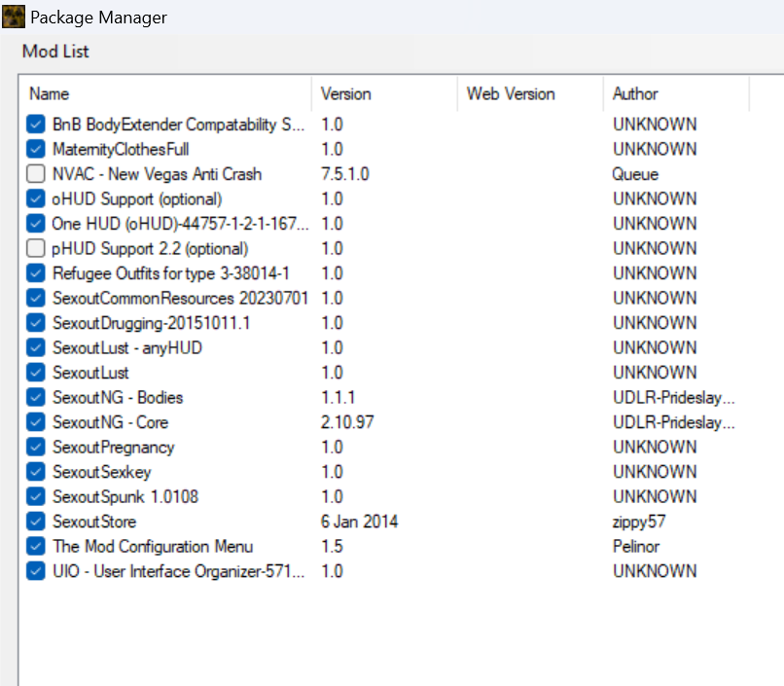Click version 1.1.1 cell
784x686 pixels.
click(338, 398)
